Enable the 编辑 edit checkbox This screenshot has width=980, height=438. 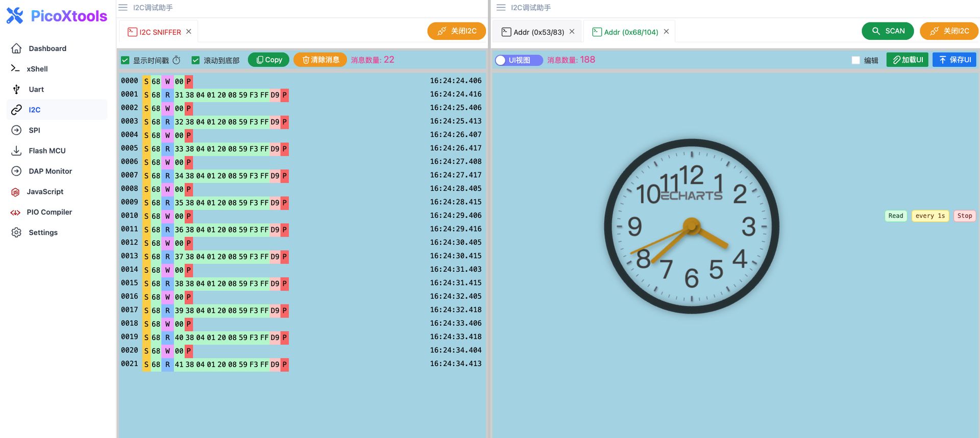tap(856, 60)
